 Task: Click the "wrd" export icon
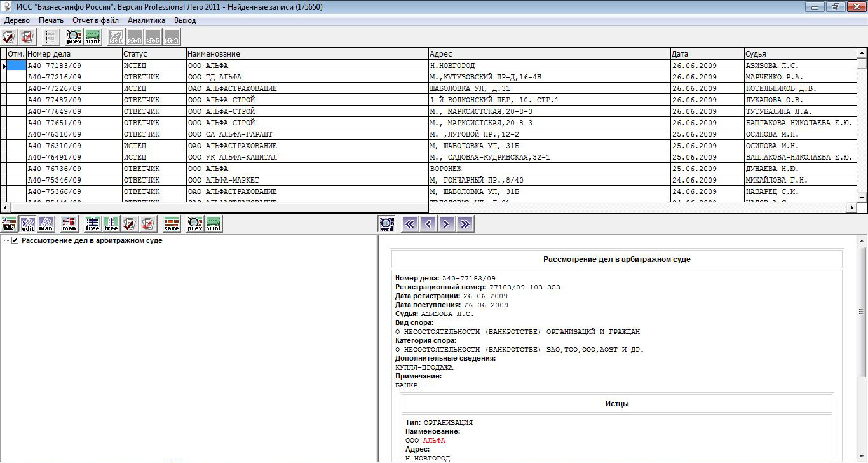point(386,224)
